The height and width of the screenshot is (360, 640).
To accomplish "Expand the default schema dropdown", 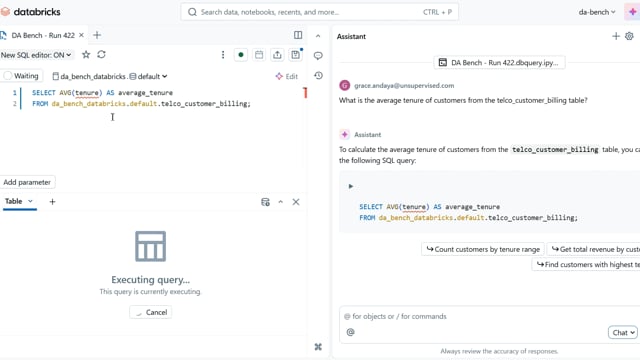I will pos(149,76).
